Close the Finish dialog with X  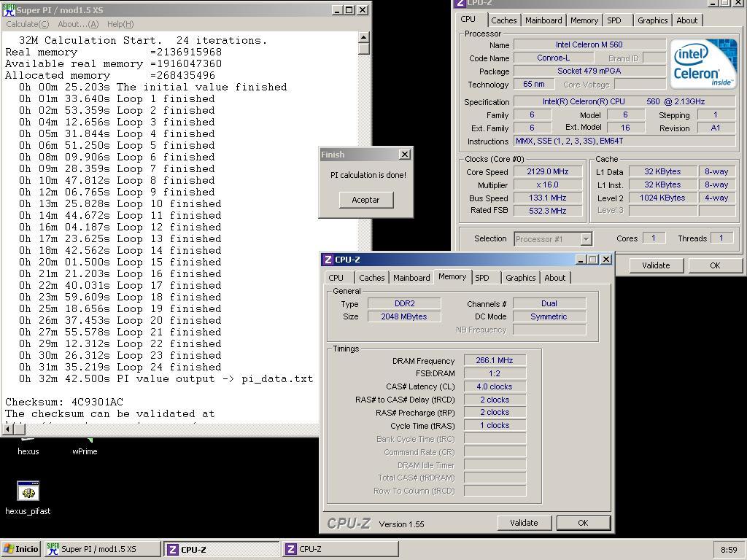404,155
